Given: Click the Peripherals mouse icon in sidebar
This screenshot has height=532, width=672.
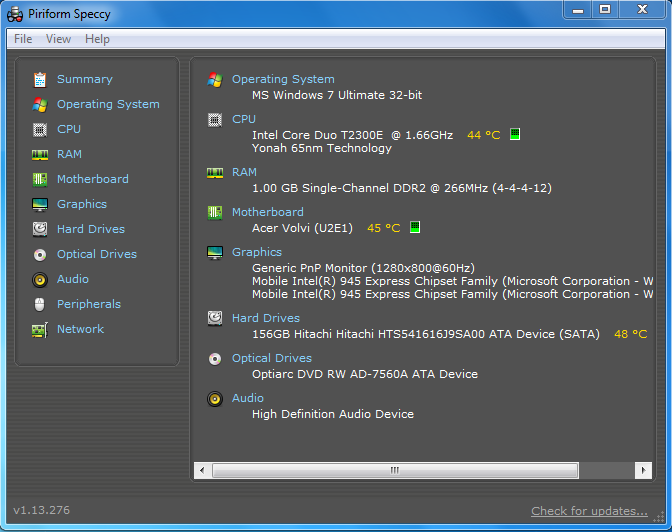Looking at the screenshot, I should (39, 304).
